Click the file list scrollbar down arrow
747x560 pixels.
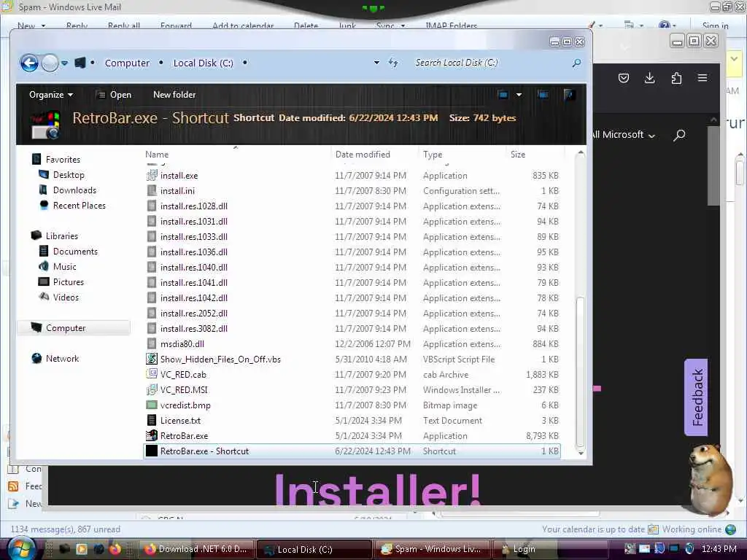point(580,453)
